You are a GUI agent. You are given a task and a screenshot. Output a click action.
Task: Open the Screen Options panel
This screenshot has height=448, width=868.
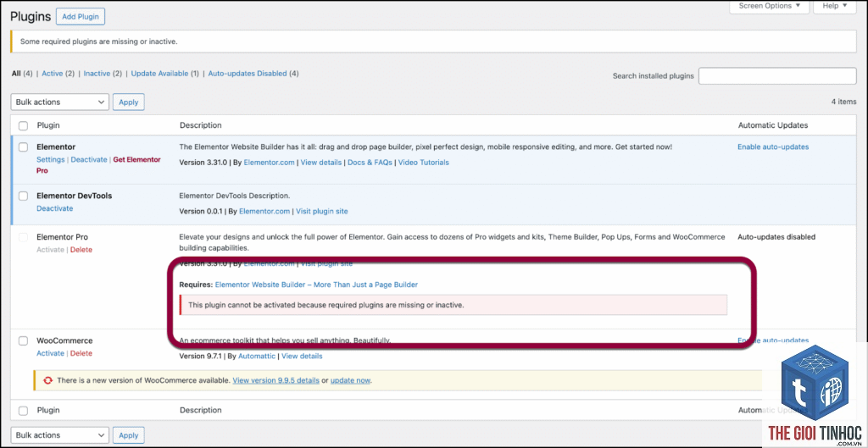[x=769, y=6]
